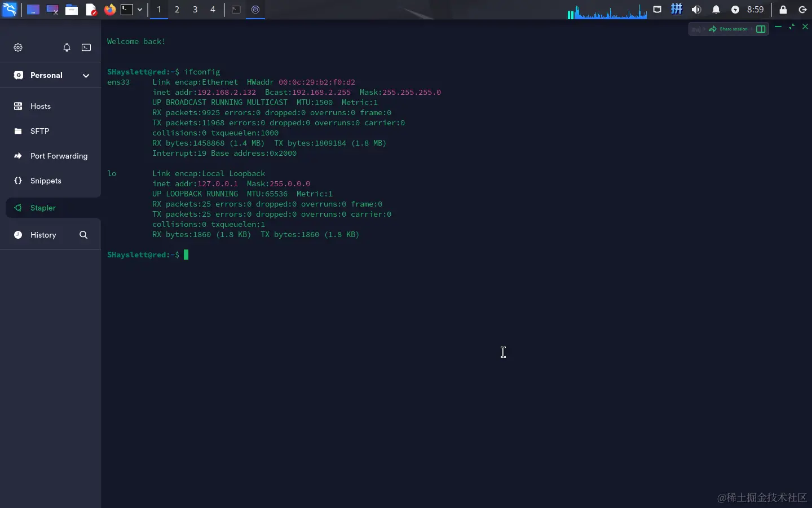Select the Stapler terminal session tab
This screenshot has width=812, height=508.
(x=53, y=208)
